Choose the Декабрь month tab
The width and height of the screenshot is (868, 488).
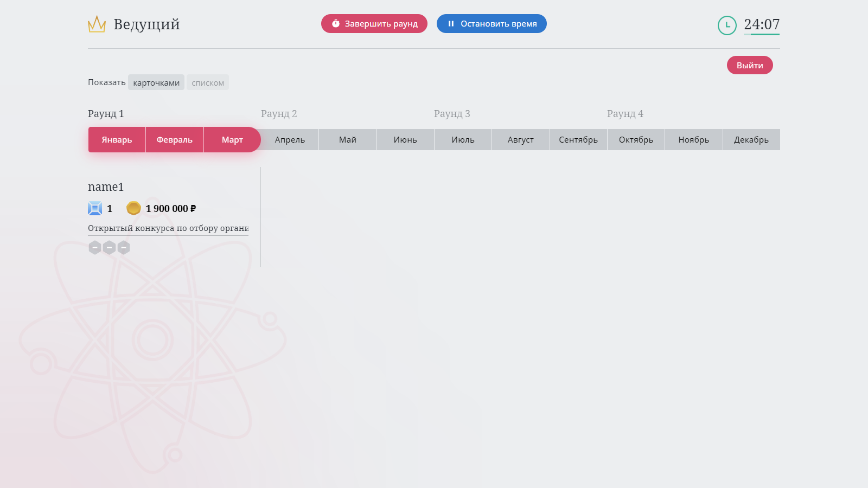(x=751, y=140)
